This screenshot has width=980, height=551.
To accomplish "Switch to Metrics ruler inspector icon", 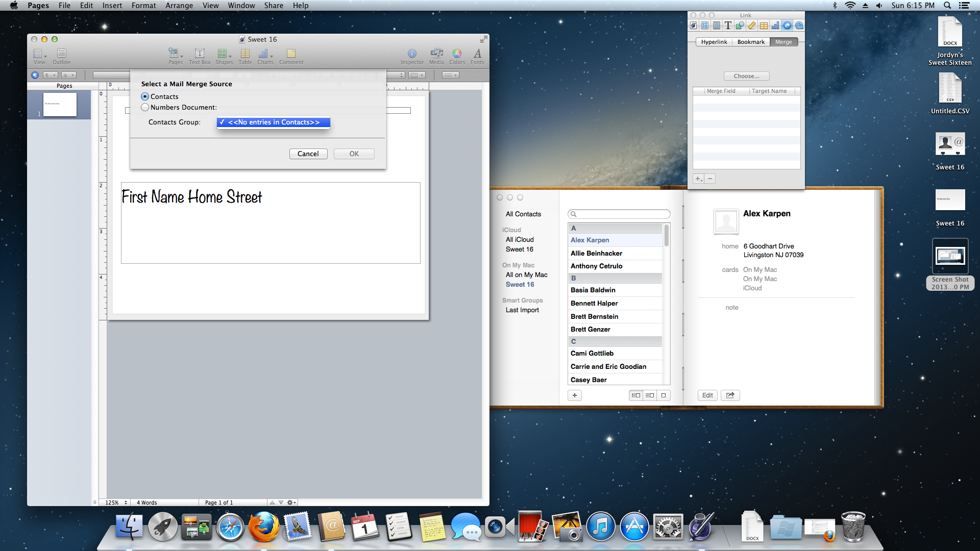I will click(752, 26).
